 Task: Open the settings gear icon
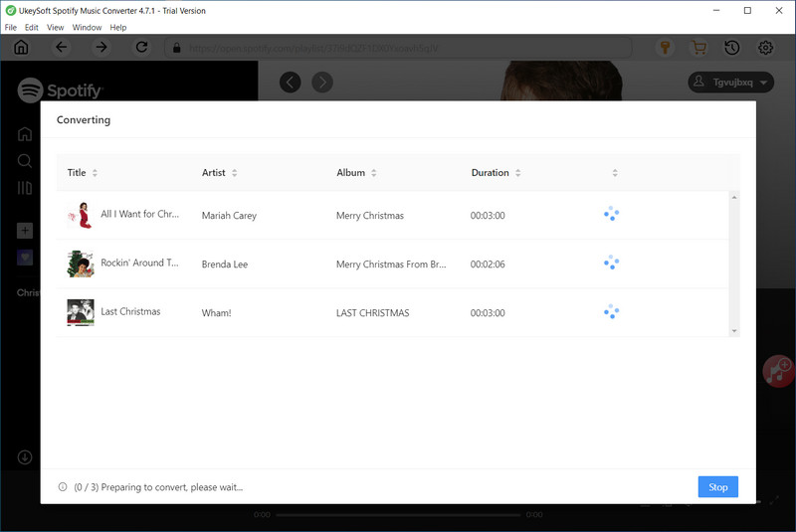(765, 48)
